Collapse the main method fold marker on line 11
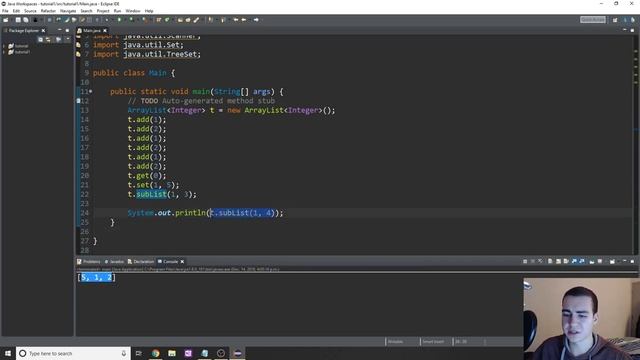 (91, 91)
